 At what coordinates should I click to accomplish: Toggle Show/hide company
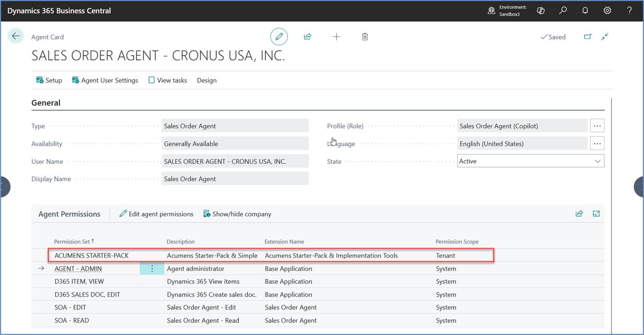tap(237, 214)
